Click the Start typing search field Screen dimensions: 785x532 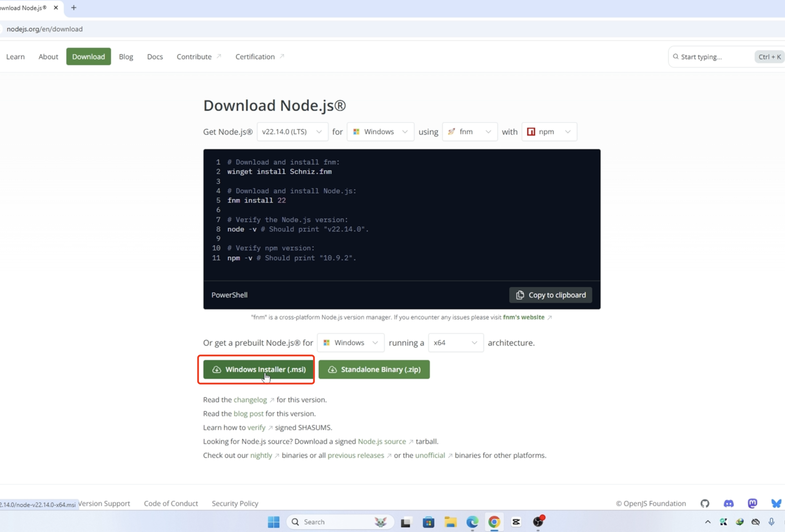(713, 57)
